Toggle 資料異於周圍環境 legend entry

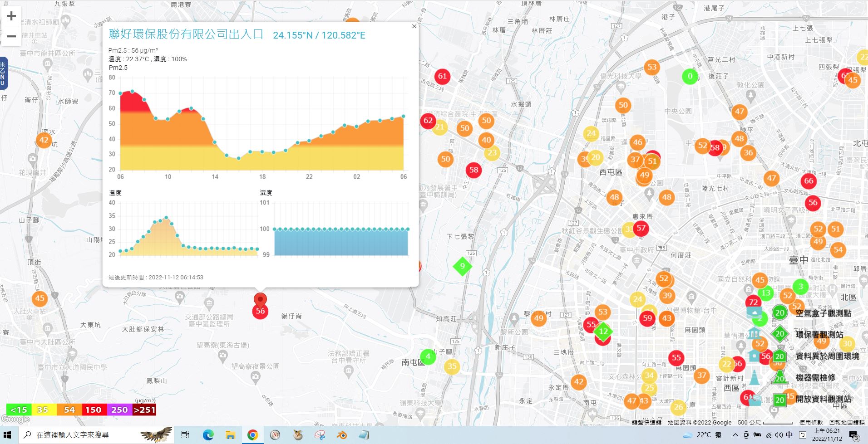point(827,356)
